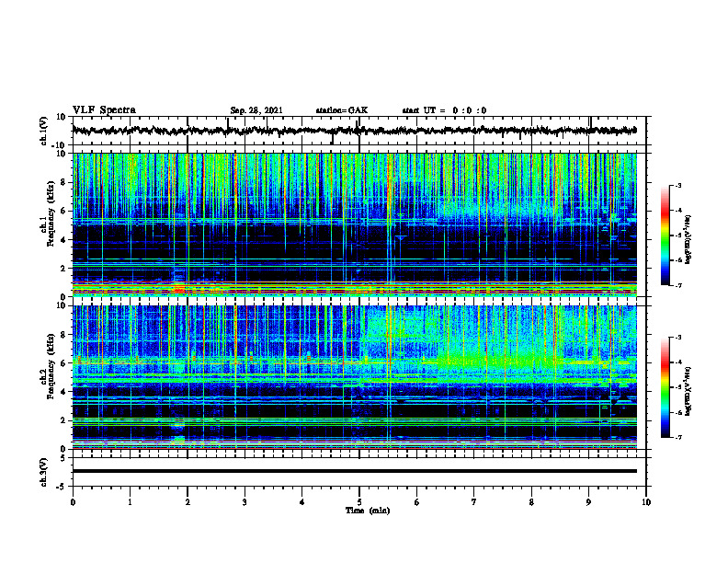Click the "-3" label on ch.2 colorbar
728x563 pixels.
[678, 338]
